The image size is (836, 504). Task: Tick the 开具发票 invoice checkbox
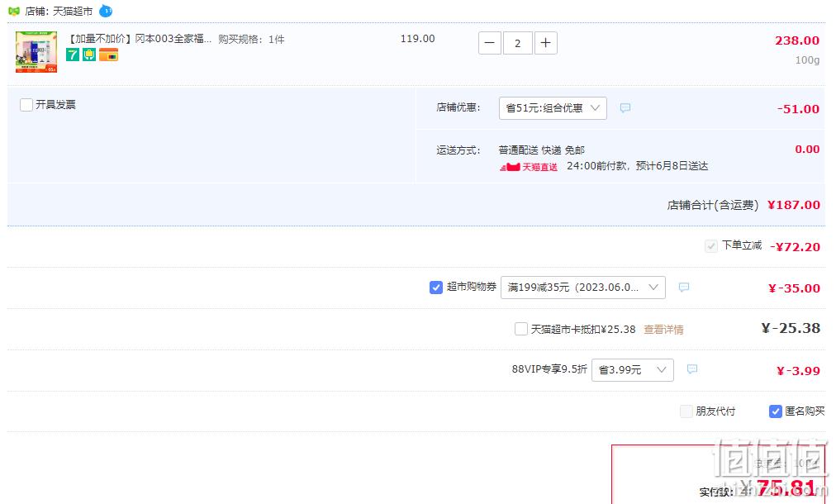pyautogui.click(x=26, y=105)
